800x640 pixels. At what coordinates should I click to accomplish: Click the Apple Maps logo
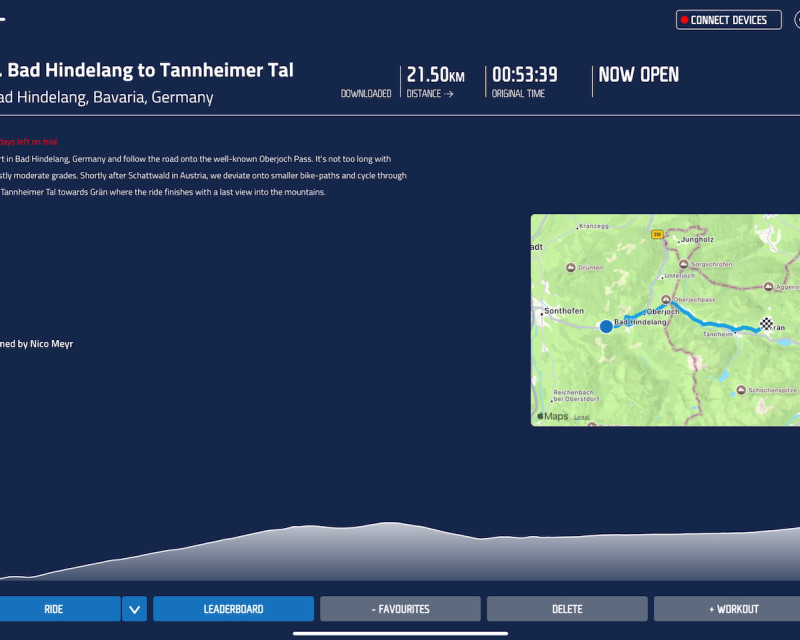(552, 416)
